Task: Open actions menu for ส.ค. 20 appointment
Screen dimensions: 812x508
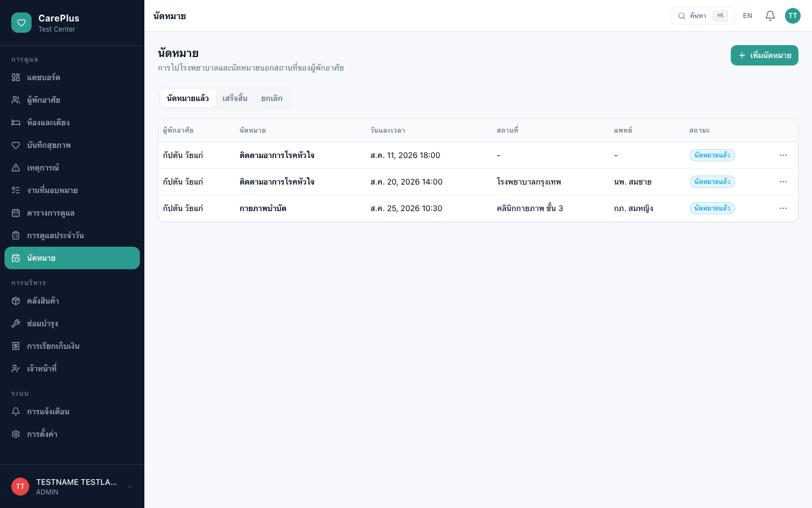Action: pos(783,182)
